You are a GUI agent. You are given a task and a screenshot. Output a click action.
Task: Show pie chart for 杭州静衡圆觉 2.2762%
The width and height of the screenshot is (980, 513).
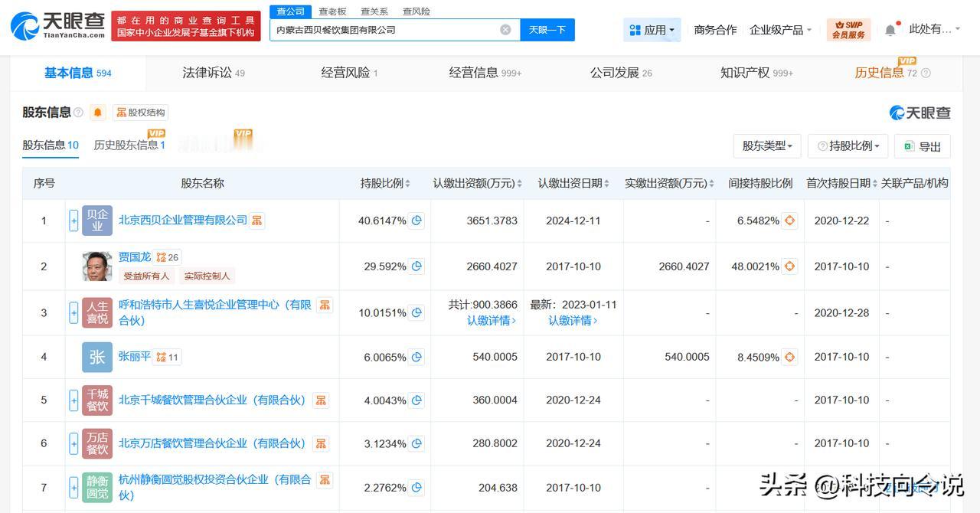416,487
